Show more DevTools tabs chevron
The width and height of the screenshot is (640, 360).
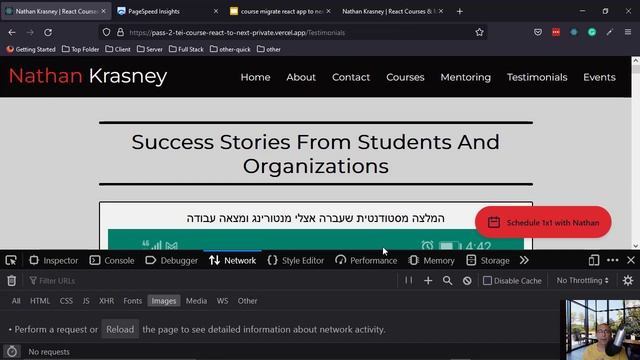click(x=524, y=260)
